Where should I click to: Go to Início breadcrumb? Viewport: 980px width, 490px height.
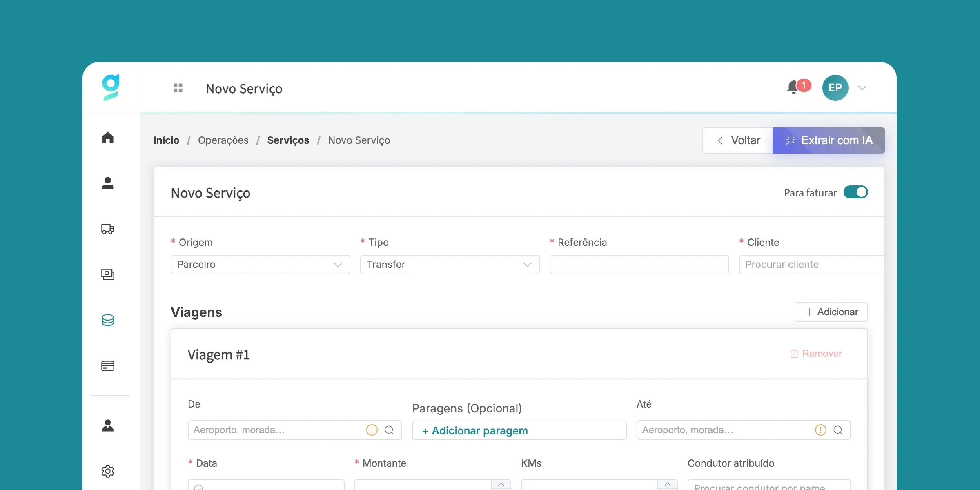166,140
